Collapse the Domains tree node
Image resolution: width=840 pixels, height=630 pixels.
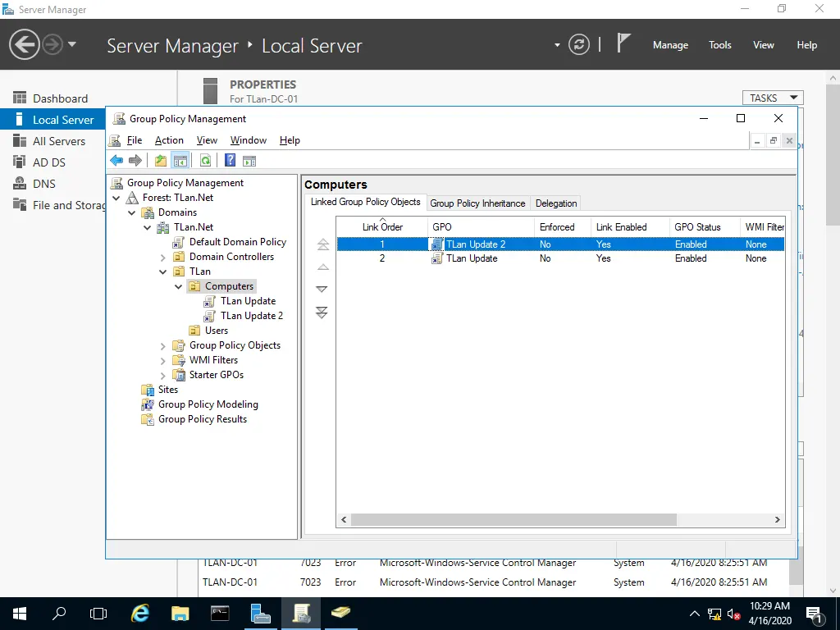pos(132,212)
